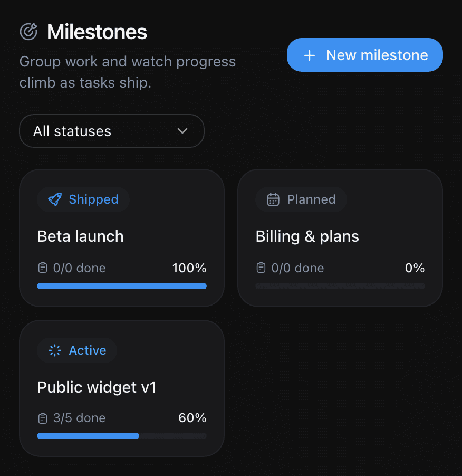Screen dimensions: 462x476
Task: Select the Shipped status badge
Action: pyautogui.click(x=83, y=199)
